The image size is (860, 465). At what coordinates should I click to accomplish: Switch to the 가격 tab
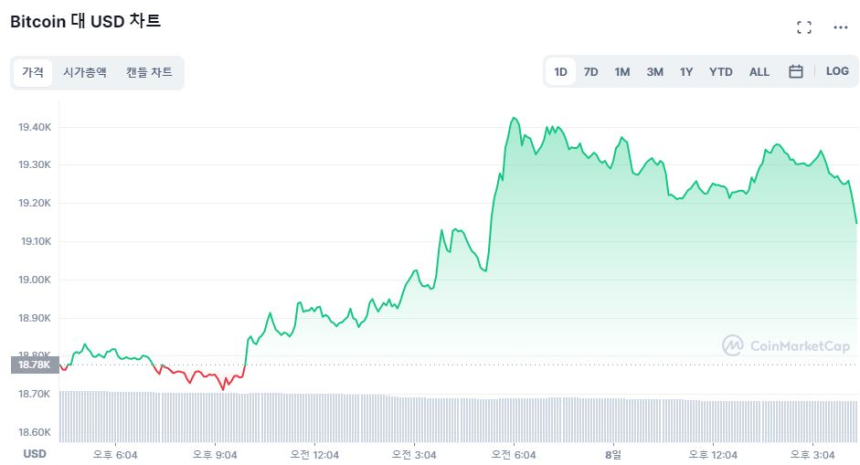pyautogui.click(x=33, y=72)
